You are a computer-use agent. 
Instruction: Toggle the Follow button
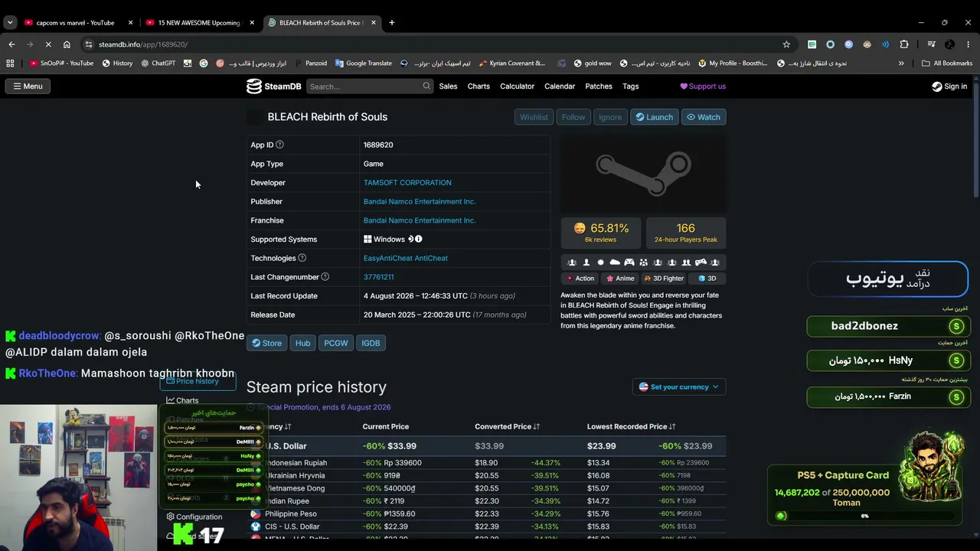click(x=573, y=117)
